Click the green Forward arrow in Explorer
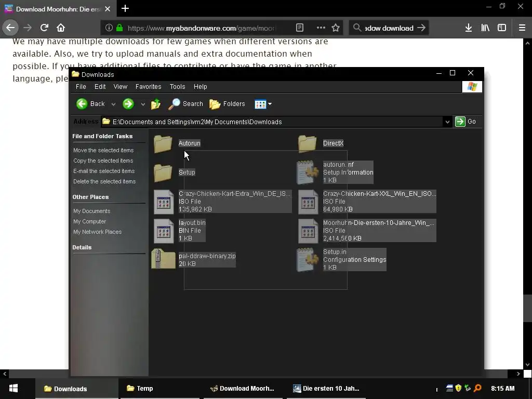The width and height of the screenshot is (532, 399). [x=128, y=104]
